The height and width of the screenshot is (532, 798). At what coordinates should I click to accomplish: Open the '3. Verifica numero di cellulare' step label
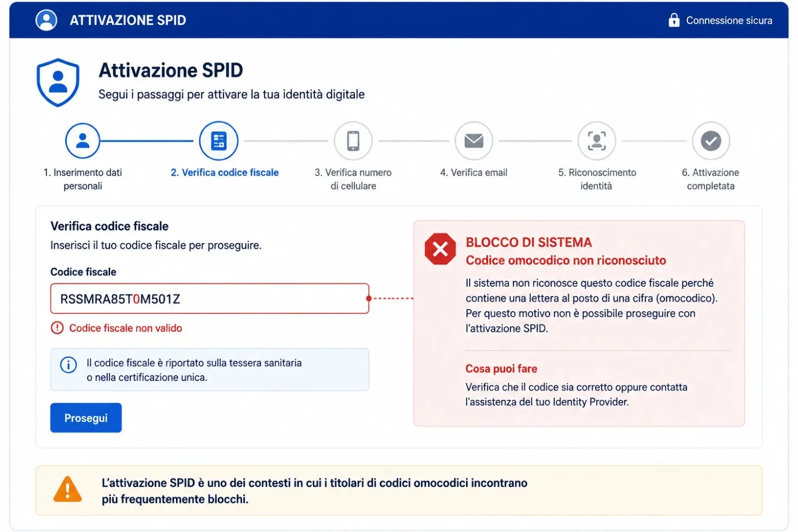pyautogui.click(x=353, y=179)
